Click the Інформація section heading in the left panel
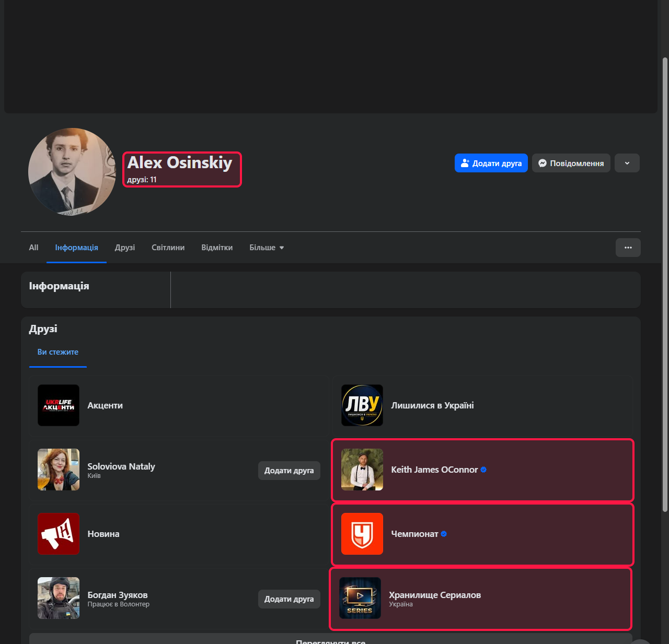Image resolution: width=669 pixels, height=644 pixels. [59, 286]
